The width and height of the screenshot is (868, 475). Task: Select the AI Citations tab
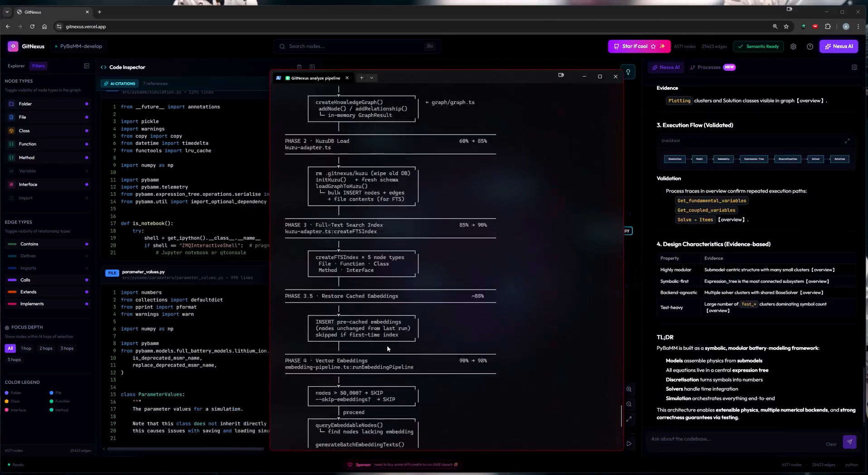119,83
